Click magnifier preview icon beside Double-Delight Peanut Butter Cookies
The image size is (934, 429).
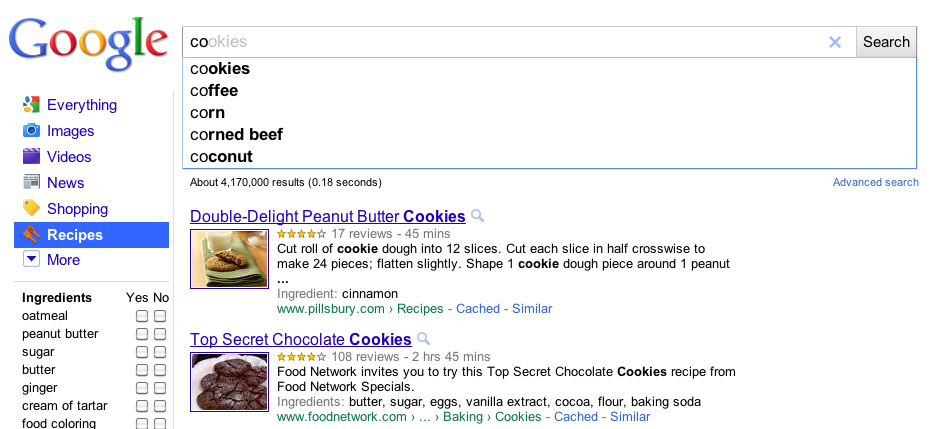click(x=478, y=216)
